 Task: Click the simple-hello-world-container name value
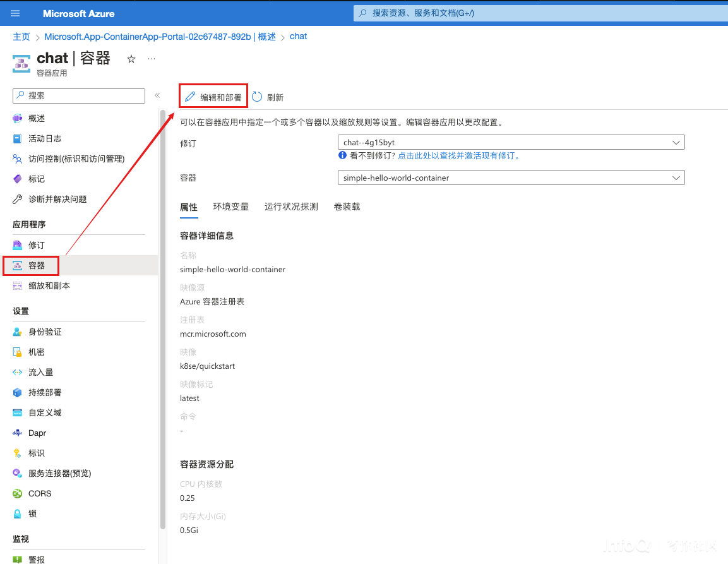232,270
